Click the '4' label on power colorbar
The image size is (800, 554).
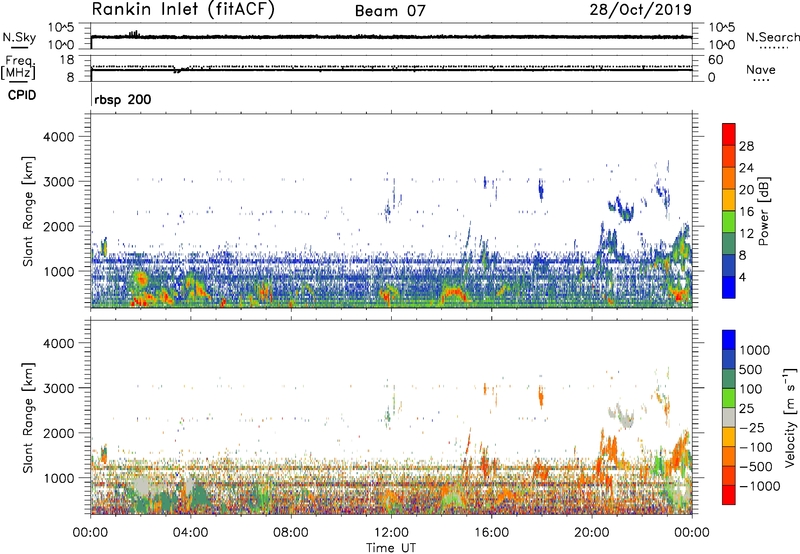tap(743, 278)
